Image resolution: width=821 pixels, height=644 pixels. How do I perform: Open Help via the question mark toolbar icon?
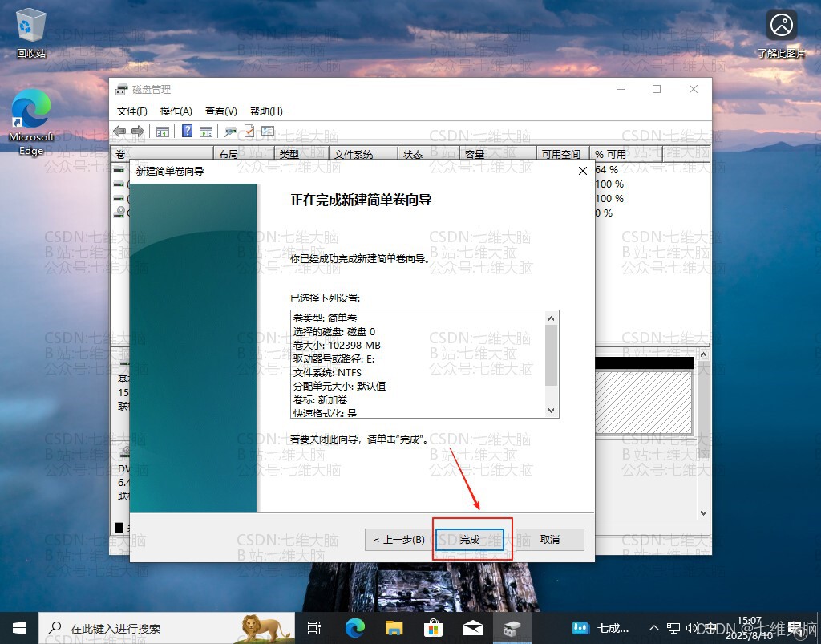pyautogui.click(x=187, y=131)
